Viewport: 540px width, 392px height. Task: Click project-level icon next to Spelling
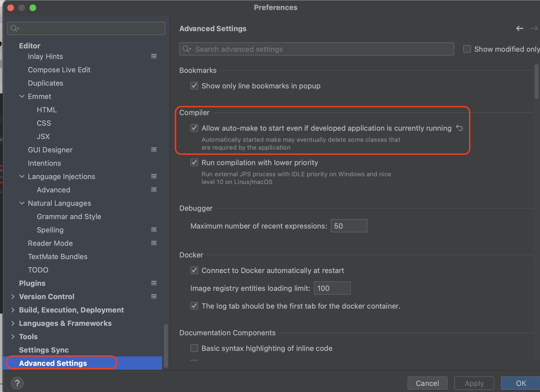click(154, 230)
